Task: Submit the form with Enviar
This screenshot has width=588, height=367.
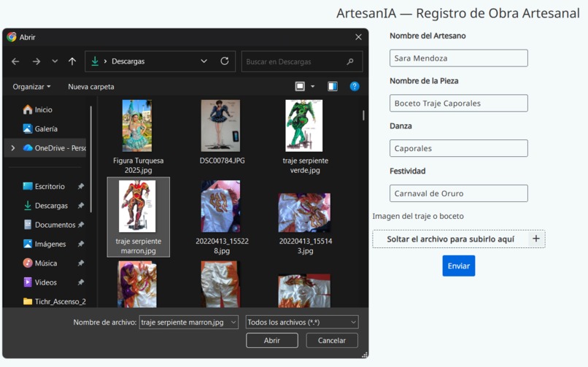Action: click(459, 266)
